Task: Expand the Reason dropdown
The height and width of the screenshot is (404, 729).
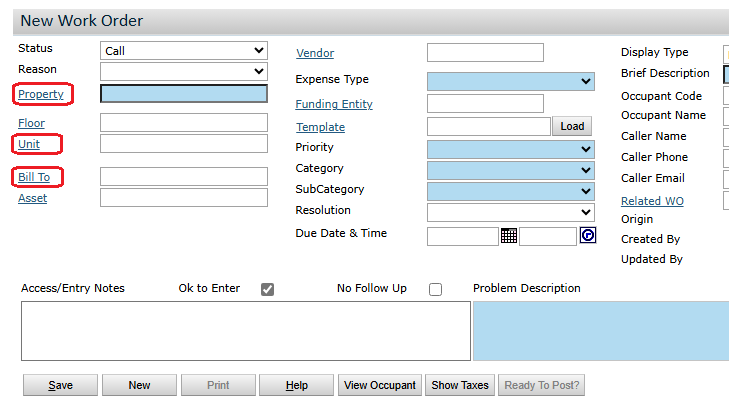Action: tap(184, 72)
